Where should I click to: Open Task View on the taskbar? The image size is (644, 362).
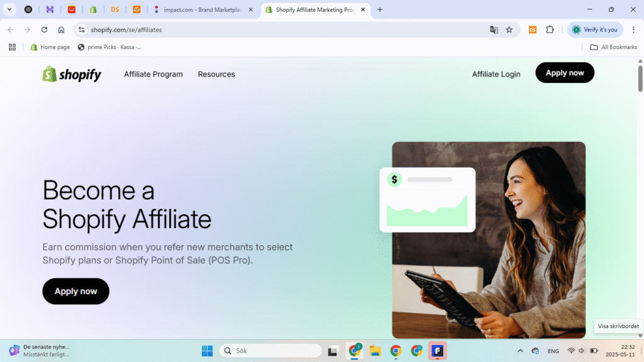pos(333,351)
